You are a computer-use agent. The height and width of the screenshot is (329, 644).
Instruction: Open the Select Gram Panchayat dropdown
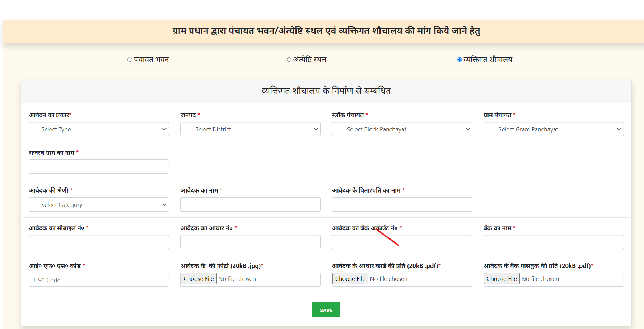pyautogui.click(x=553, y=129)
